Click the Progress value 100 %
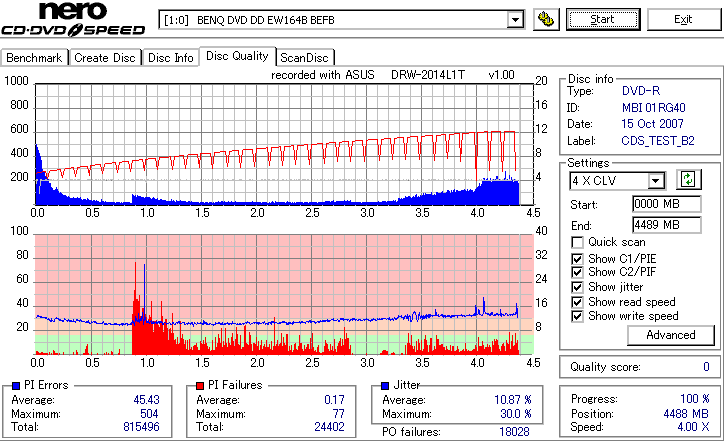The image size is (724, 441). click(x=695, y=399)
